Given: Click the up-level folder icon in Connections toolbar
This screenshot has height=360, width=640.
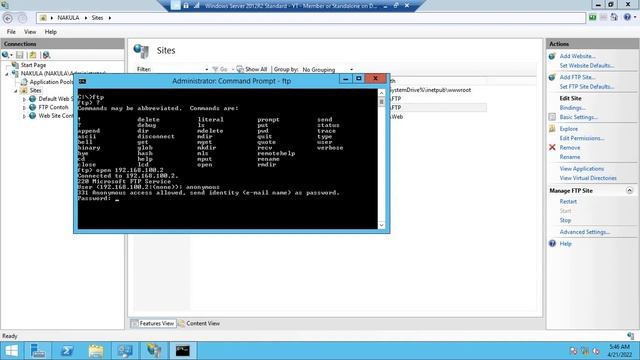Looking at the screenshot, I should click(33, 55).
